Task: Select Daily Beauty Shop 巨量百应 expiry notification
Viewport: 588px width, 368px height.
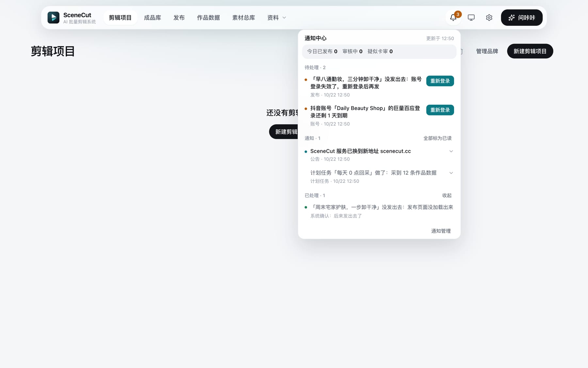Action: click(365, 112)
